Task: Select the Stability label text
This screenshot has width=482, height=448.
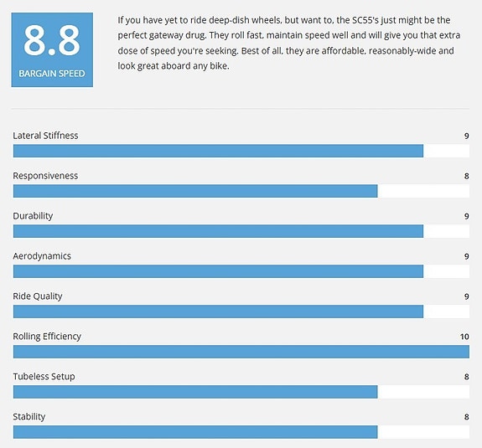Action: coord(29,417)
